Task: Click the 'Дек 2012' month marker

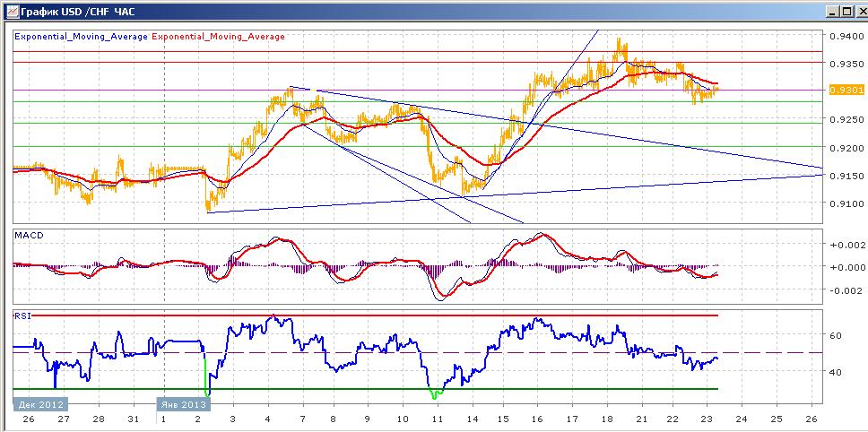Action: pyautogui.click(x=41, y=404)
